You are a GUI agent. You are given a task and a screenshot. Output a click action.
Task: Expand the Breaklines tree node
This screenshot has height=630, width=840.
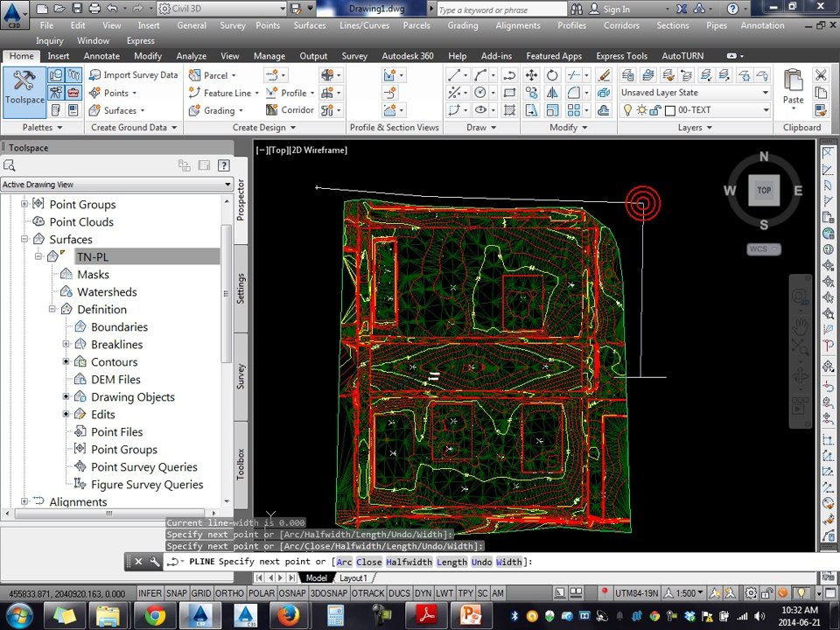[66, 344]
